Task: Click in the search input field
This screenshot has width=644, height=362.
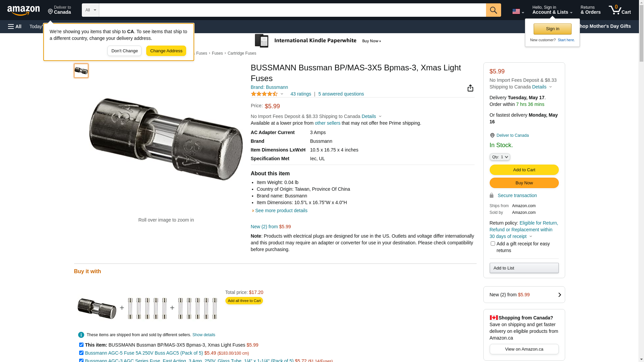Action: pos(292,10)
